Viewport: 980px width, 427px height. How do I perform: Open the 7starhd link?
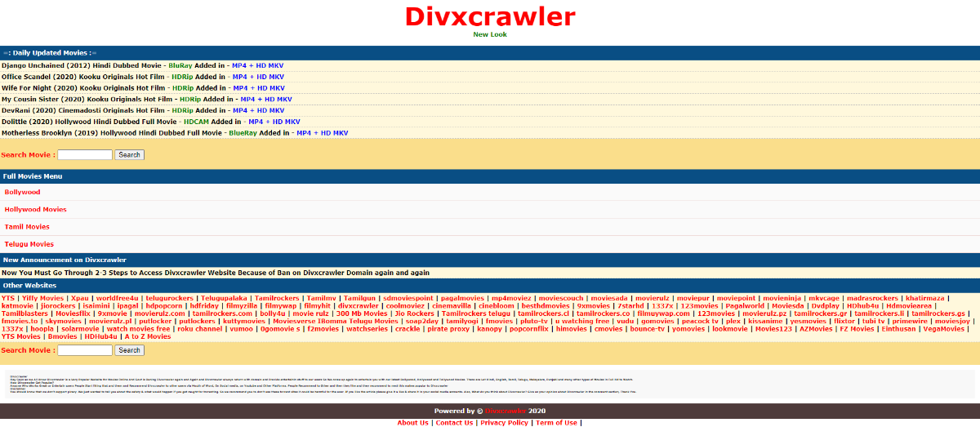click(630, 306)
